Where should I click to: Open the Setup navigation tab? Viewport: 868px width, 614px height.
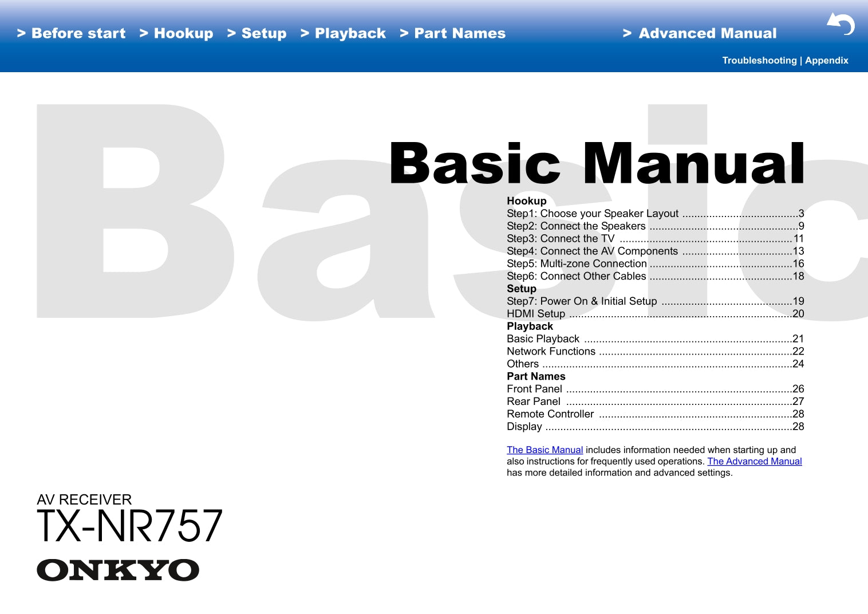pyautogui.click(x=257, y=33)
